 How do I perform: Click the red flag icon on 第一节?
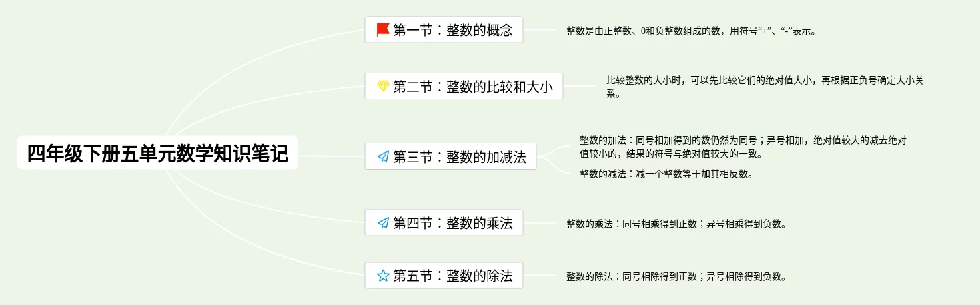383,29
